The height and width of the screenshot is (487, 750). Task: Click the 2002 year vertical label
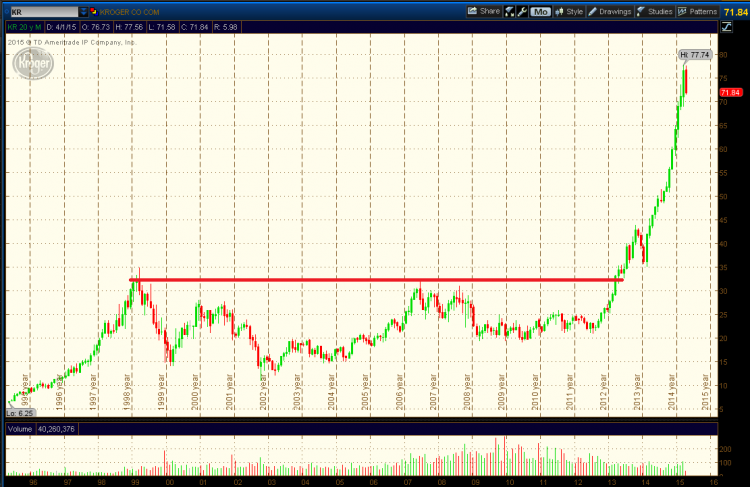(263, 391)
